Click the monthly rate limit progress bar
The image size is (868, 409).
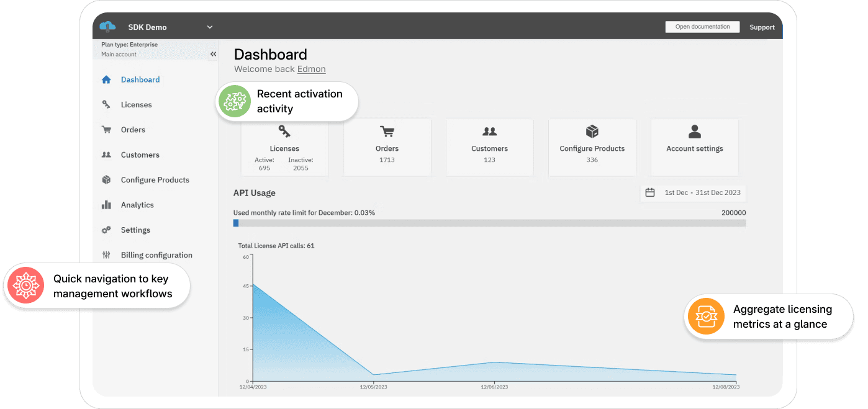490,223
